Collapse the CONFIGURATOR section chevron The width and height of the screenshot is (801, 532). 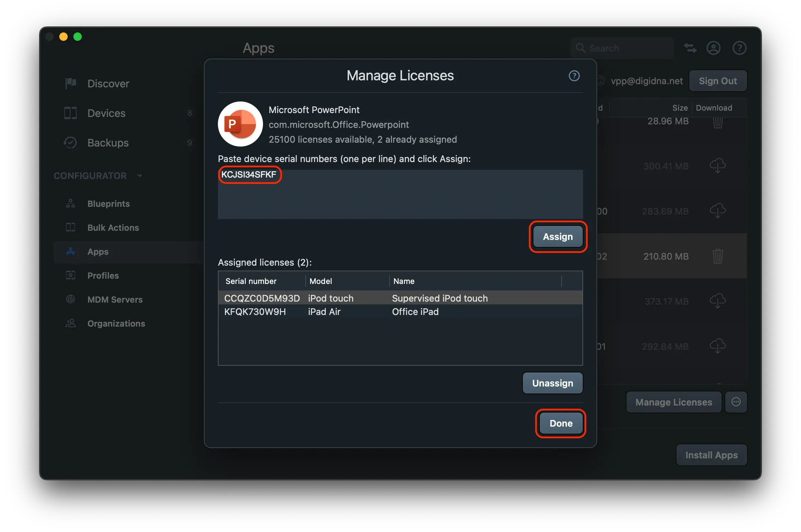click(x=140, y=175)
